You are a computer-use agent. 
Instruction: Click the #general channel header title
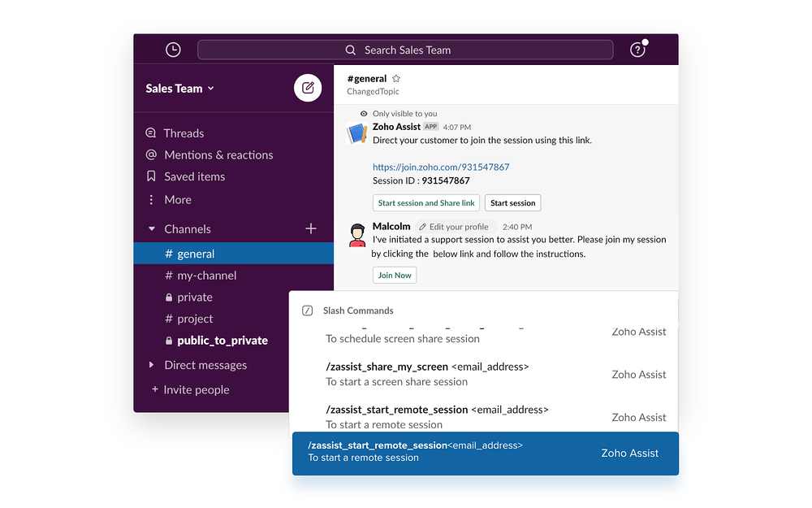point(367,79)
